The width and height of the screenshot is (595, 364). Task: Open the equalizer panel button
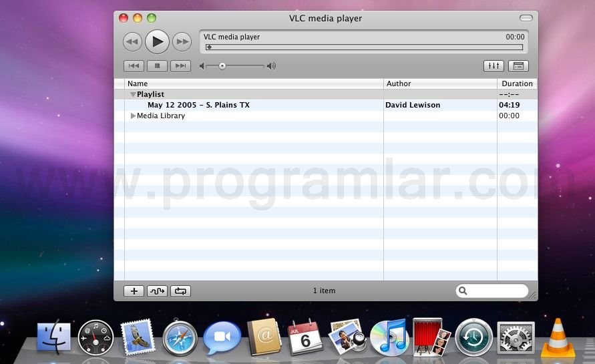[x=493, y=66]
